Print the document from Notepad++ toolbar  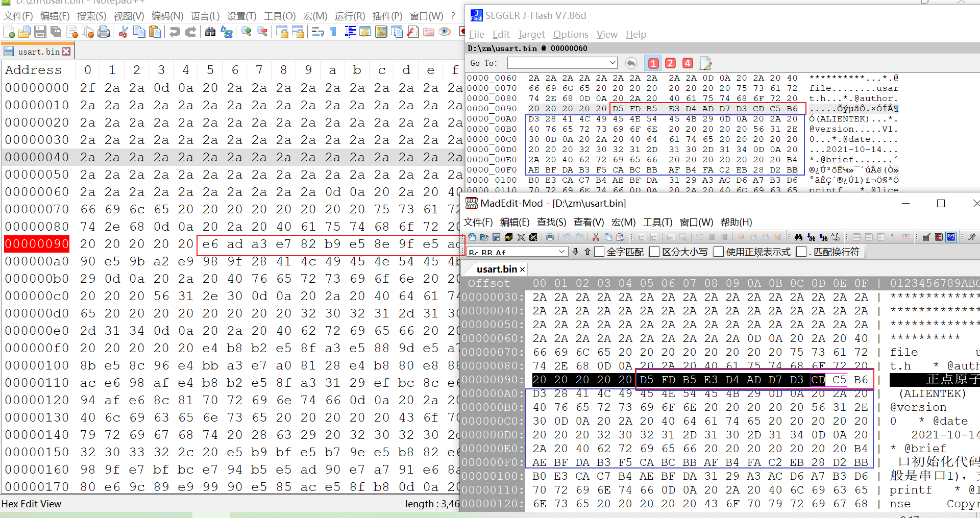click(104, 32)
